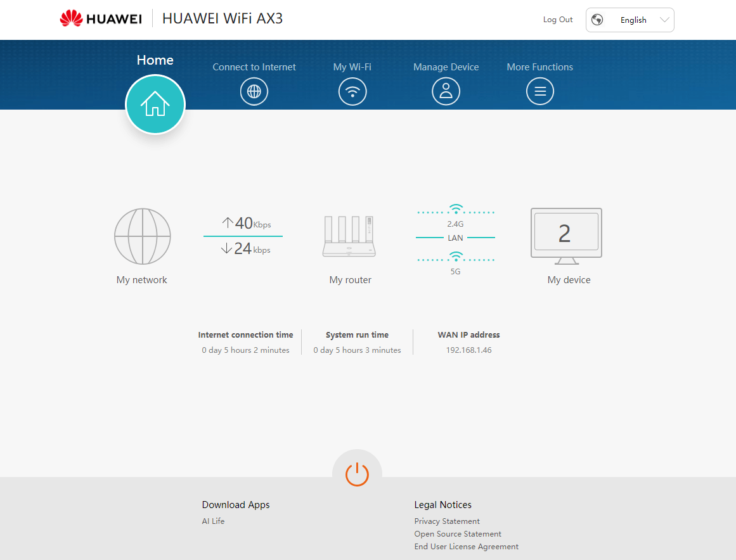This screenshot has height=560, width=736.
Task: Click the My network globe icon
Action: 142,236
